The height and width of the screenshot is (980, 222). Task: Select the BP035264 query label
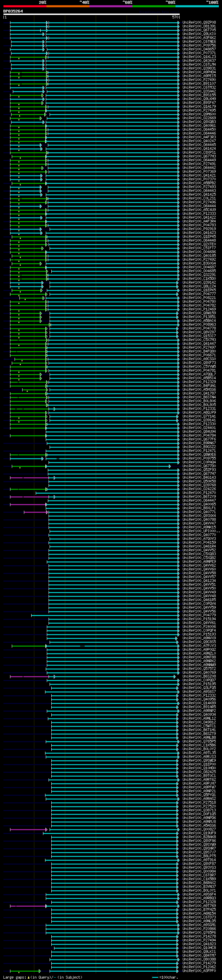tap(13, 11)
